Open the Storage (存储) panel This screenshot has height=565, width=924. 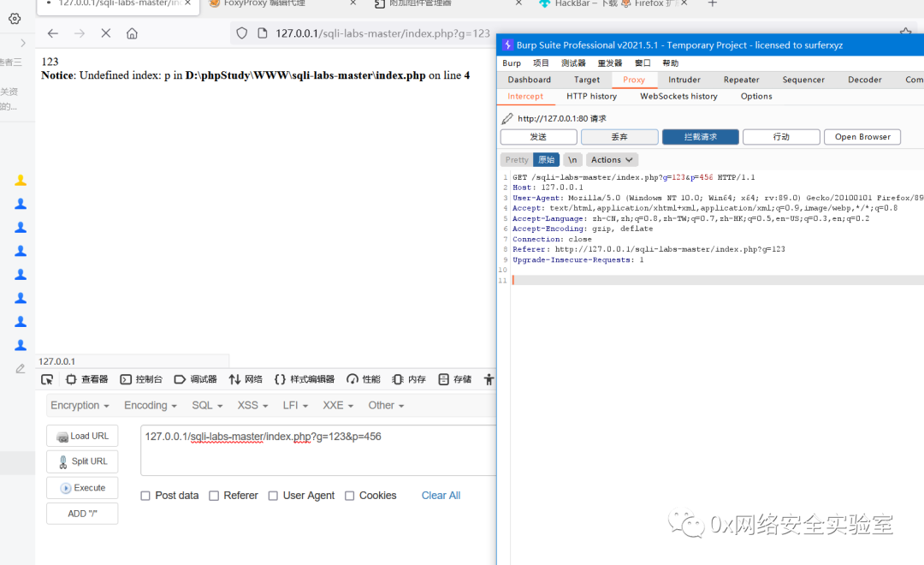click(x=455, y=379)
